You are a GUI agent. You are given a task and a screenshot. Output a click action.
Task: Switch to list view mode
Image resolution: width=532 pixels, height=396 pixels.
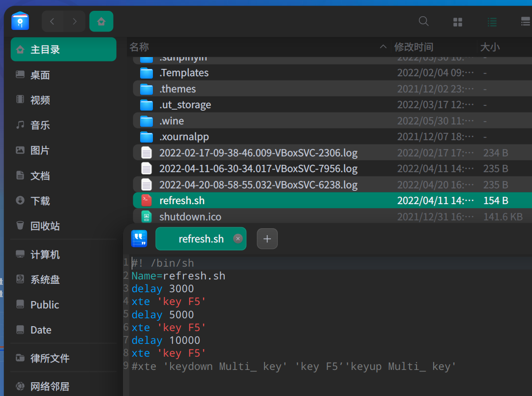[x=492, y=22]
